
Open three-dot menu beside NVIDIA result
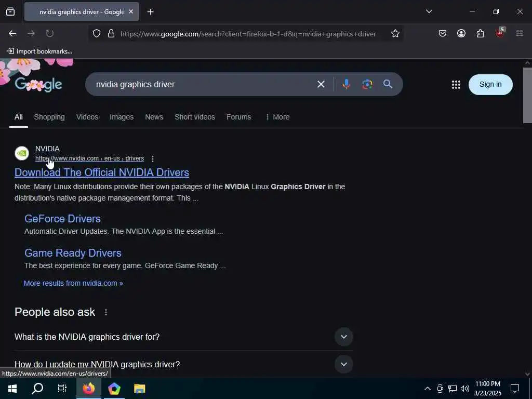pyautogui.click(x=153, y=158)
